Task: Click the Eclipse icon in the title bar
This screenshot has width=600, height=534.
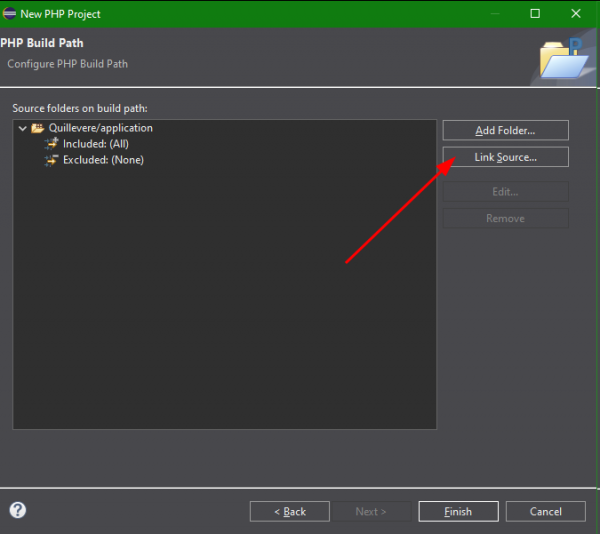Action: [x=9, y=14]
